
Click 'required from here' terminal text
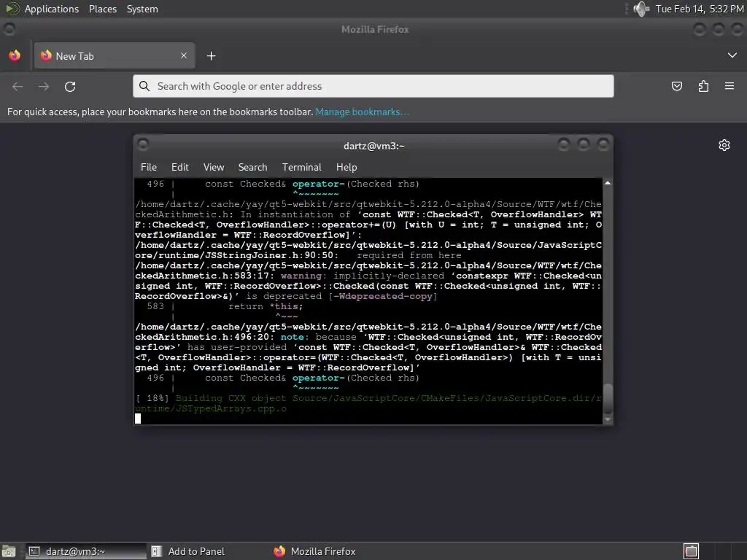(409, 255)
